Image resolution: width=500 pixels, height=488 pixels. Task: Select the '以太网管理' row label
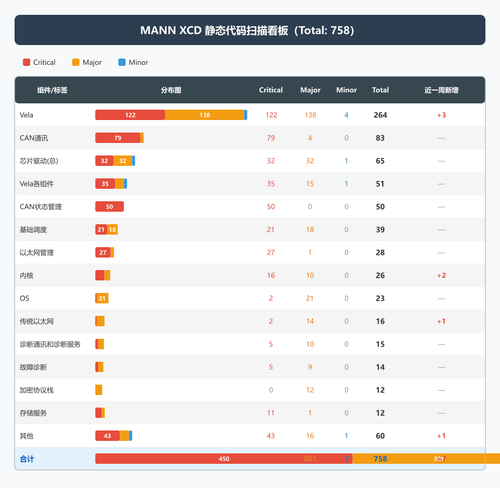click(x=36, y=253)
